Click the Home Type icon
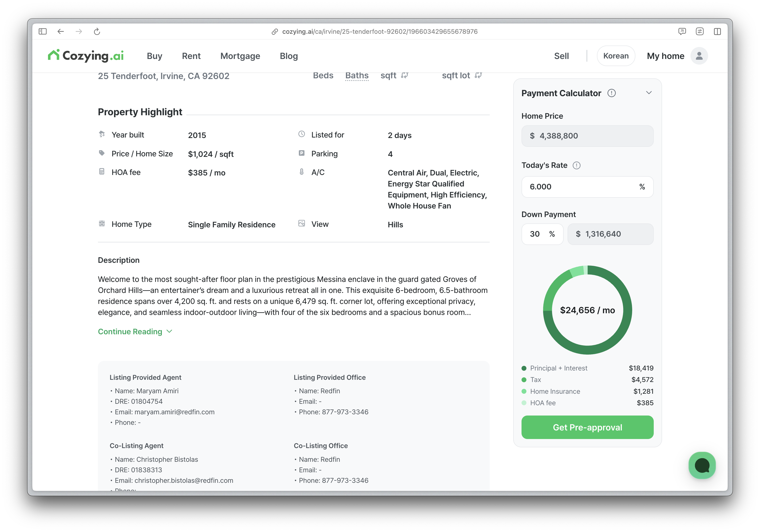The width and height of the screenshot is (760, 532). click(102, 223)
